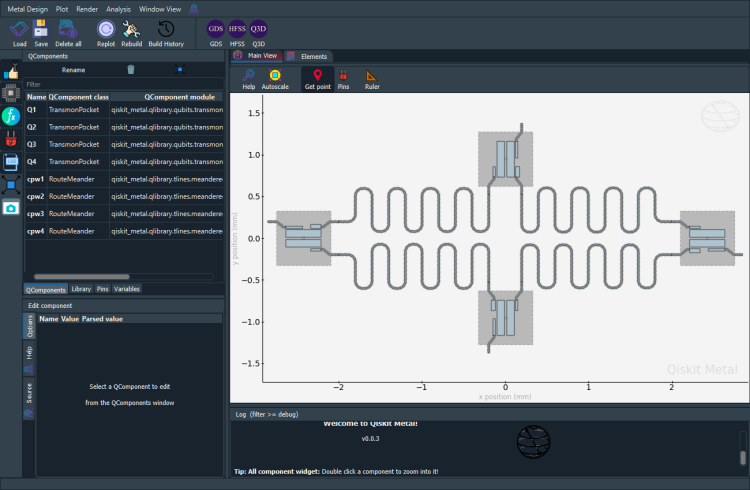Open the Render menu
The image size is (750, 490).
(87, 9)
